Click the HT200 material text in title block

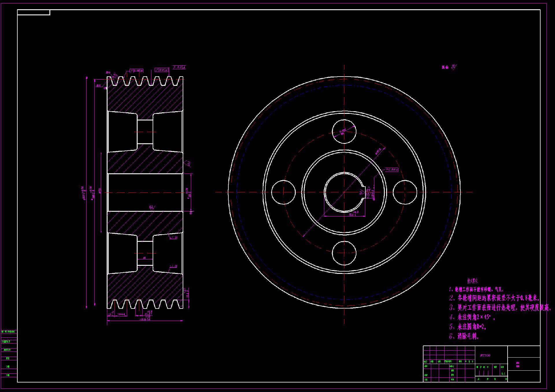coord(485,356)
